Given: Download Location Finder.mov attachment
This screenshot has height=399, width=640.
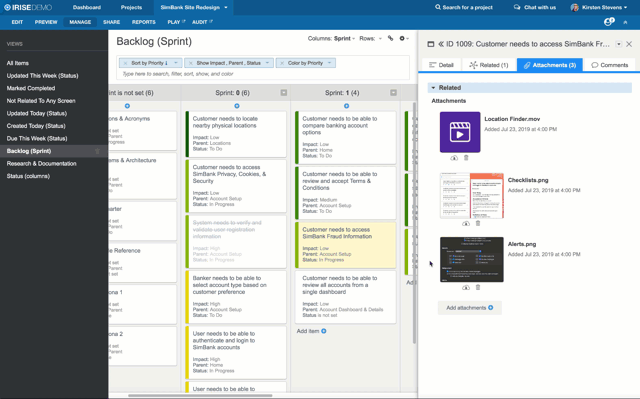Looking at the screenshot, I should 454,158.
